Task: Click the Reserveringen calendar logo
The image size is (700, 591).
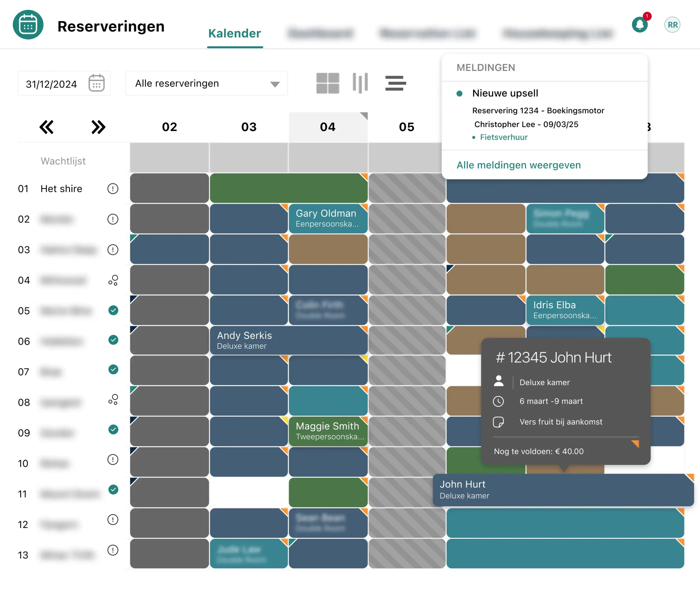Action: (28, 24)
